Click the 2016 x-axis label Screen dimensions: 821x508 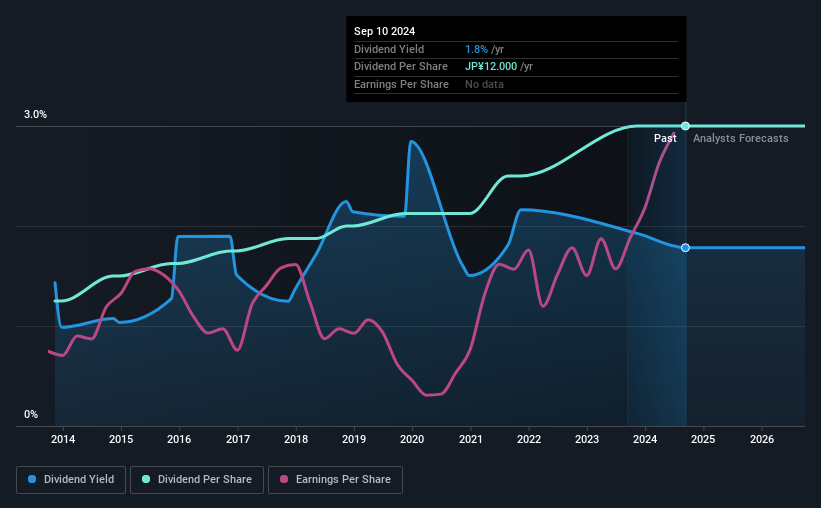pyautogui.click(x=179, y=439)
